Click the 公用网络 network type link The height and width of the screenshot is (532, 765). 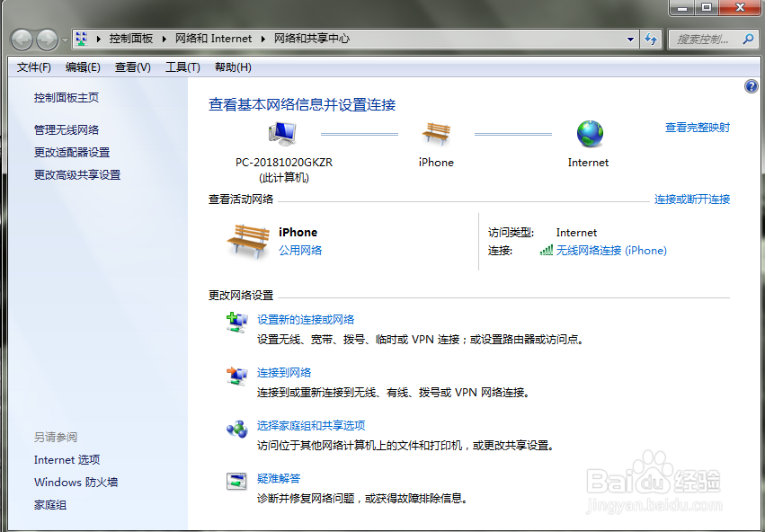[300, 250]
